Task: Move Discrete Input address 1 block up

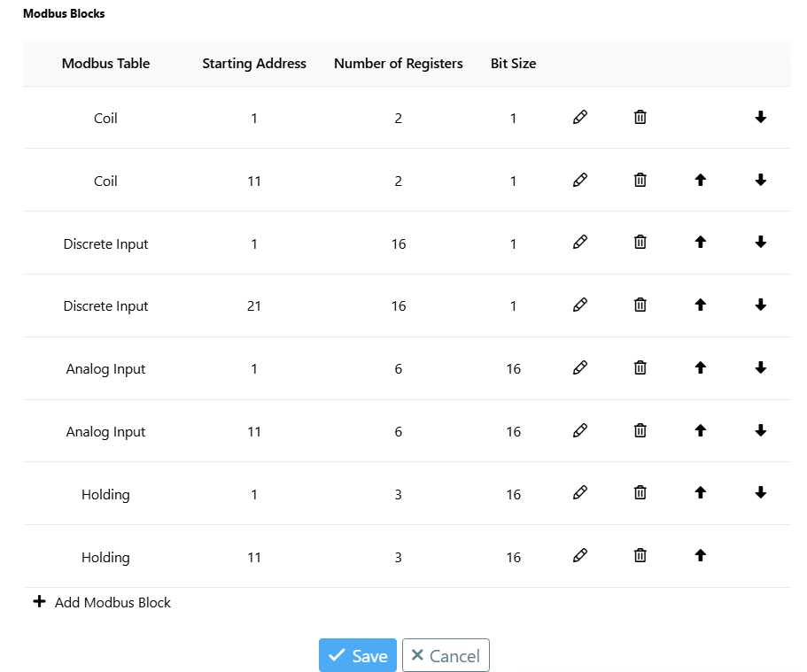Action: [x=701, y=243]
